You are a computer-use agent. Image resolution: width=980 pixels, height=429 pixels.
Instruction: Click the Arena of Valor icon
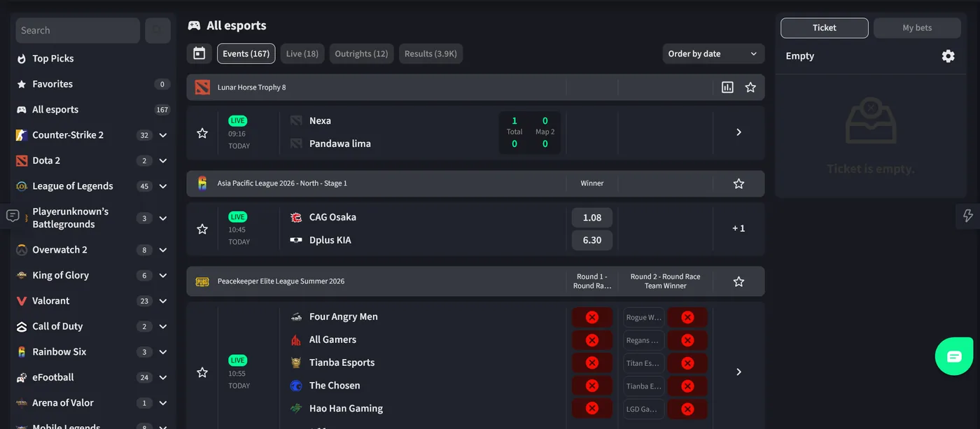pos(22,403)
